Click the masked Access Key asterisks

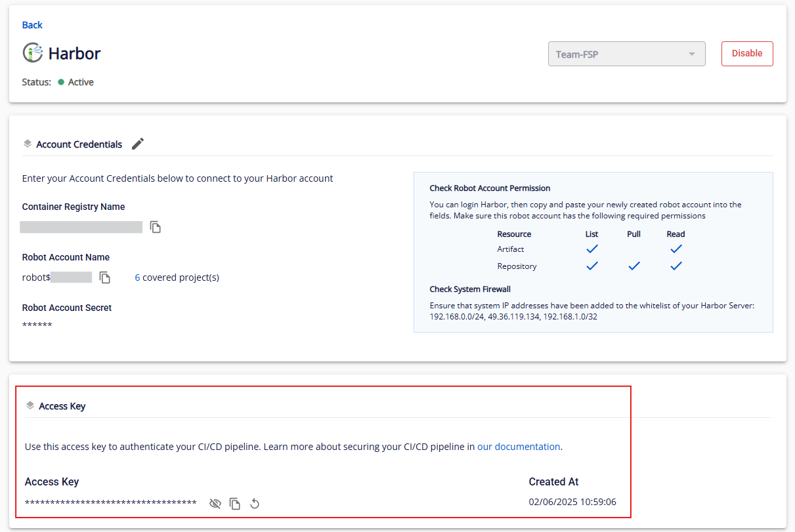coord(111,503)
